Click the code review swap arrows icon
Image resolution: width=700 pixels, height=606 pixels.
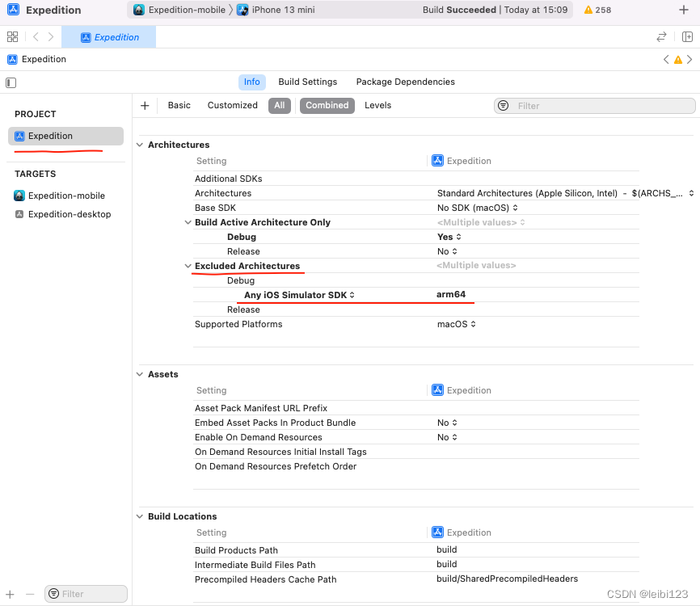[x=662, y=37]
